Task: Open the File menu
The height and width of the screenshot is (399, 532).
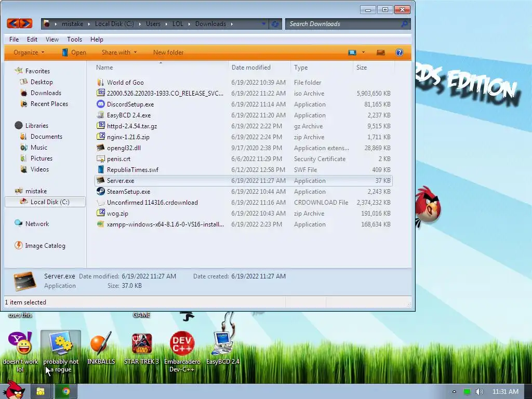Action: 14,39
